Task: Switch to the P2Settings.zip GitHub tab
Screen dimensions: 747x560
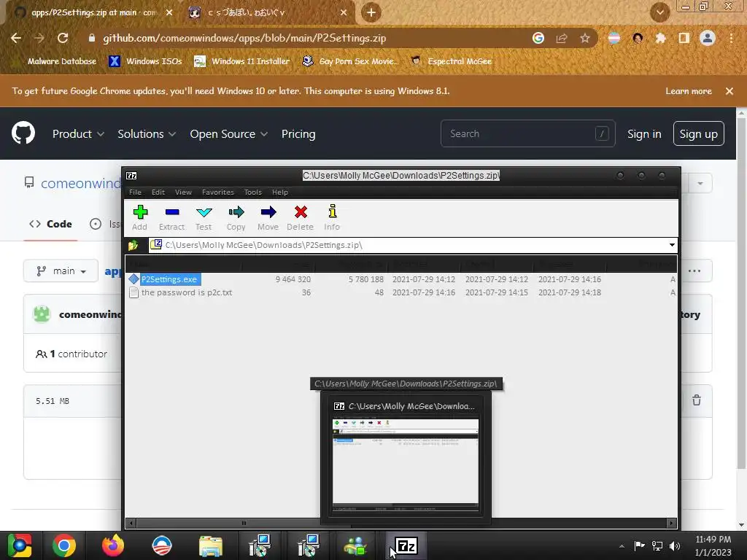Action: pyautogui.click(x=94, y=13)
